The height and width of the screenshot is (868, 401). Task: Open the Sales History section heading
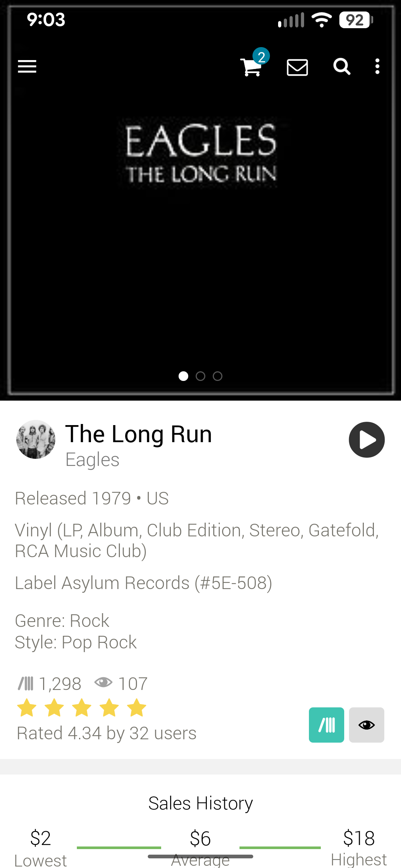click(200, 803)
